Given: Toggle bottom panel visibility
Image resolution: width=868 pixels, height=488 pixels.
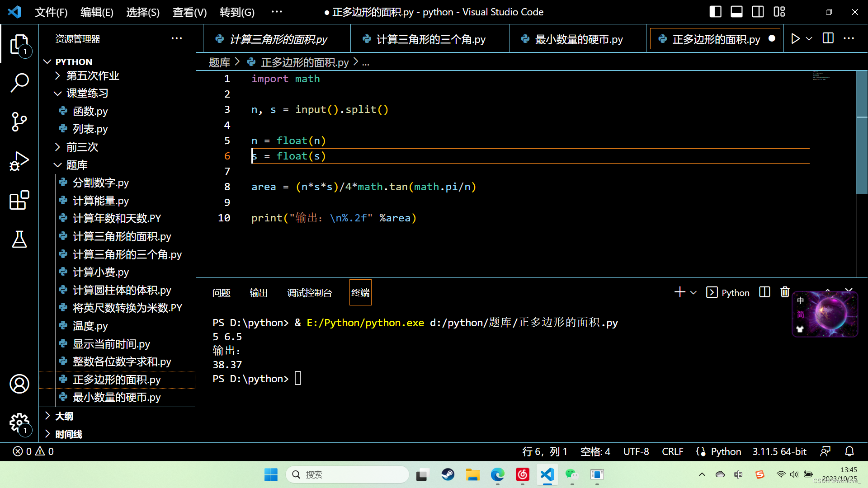Looking at the screenshot, I should pos(736,12).
